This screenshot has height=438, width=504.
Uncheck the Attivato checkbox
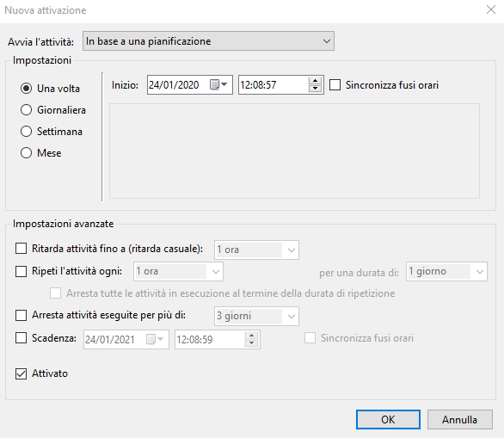22,373
